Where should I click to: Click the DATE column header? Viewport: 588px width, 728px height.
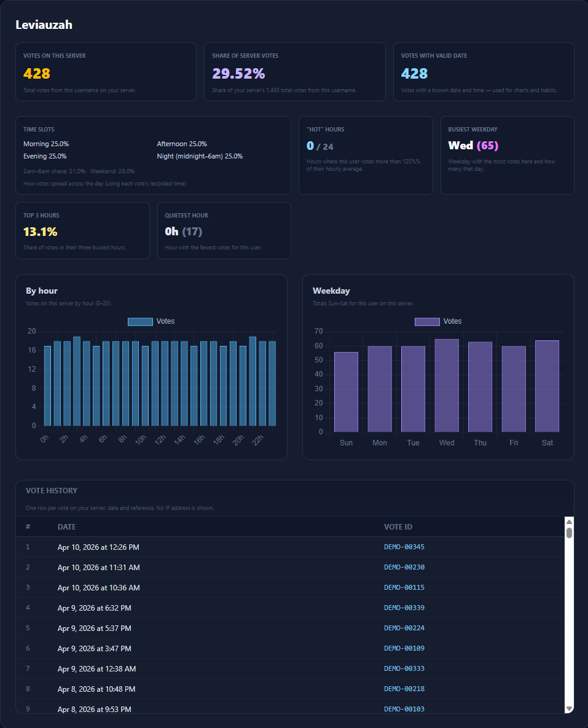[67, 526]
